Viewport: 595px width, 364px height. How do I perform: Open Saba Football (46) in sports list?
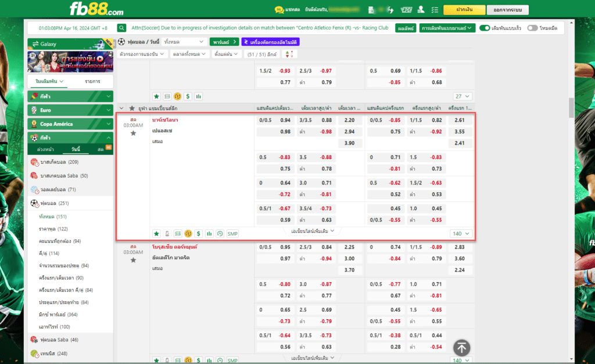(70, 340)
